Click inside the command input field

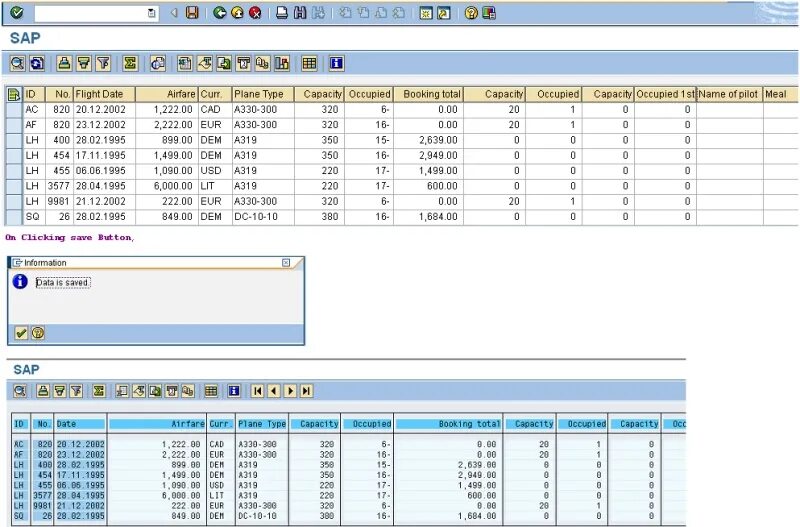coord(91,13)
